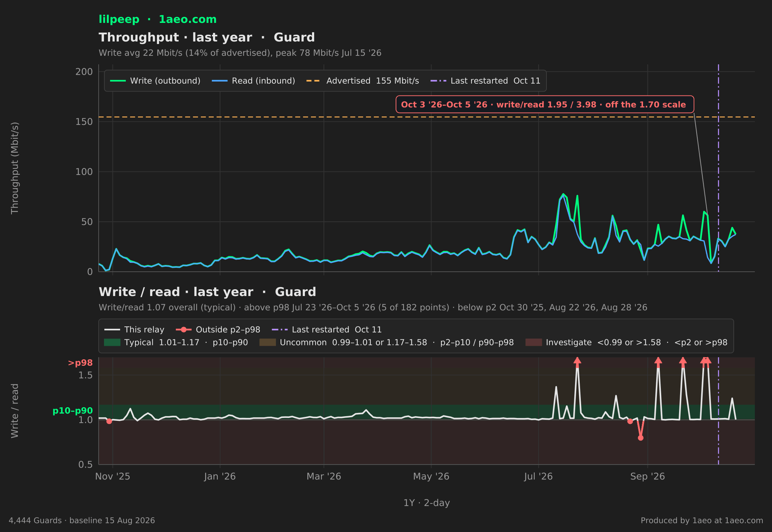
Task: Click the red Investigate band swatch
Action: (534, 343)
